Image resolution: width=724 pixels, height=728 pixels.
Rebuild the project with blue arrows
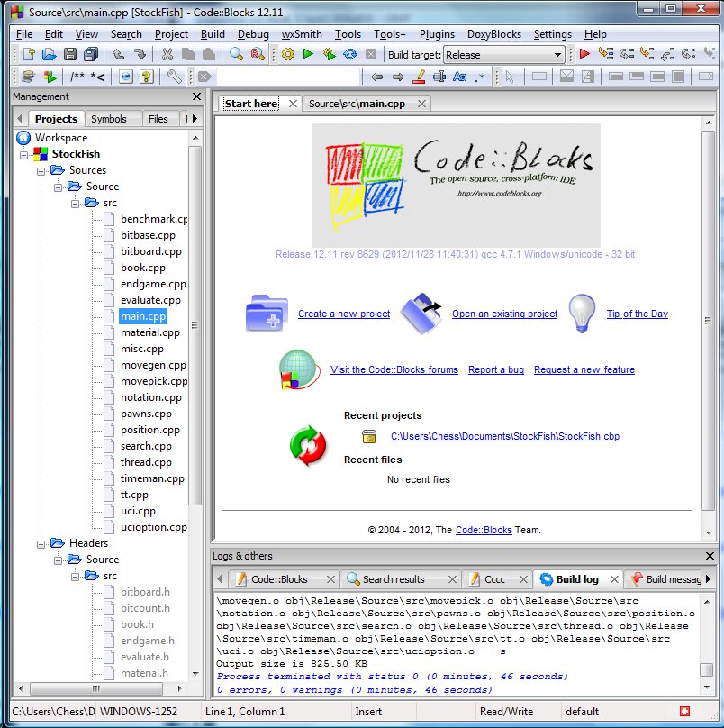[350, 54]
